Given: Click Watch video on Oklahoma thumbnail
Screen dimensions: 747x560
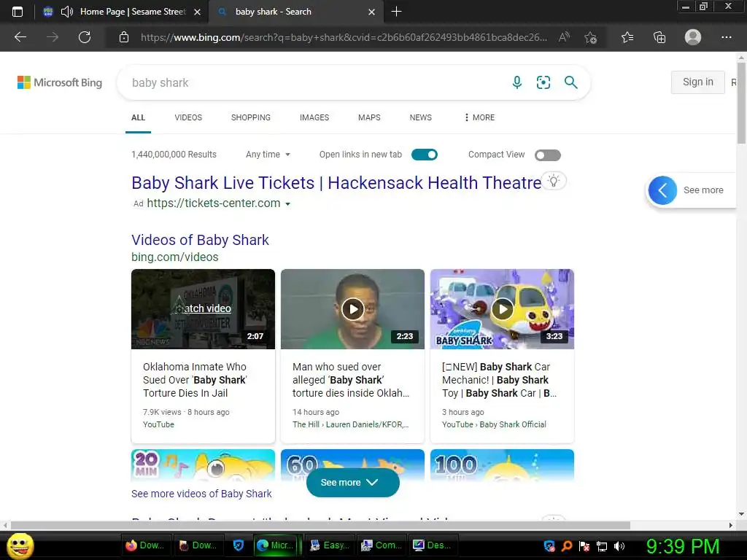Looking at the screenshot, I should (204, 308).
